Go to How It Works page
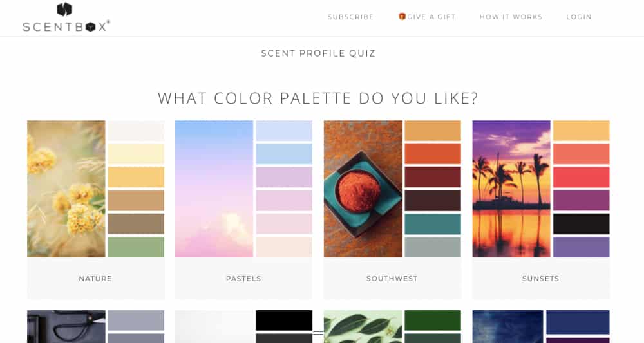 coord(511,17)
